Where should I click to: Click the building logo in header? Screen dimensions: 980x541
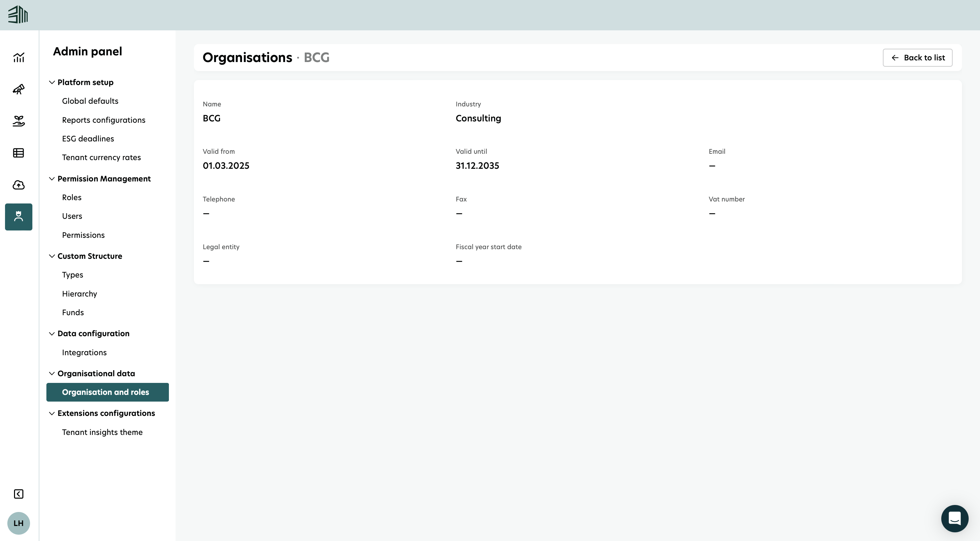pyautogui.click(x=18, y=15)
